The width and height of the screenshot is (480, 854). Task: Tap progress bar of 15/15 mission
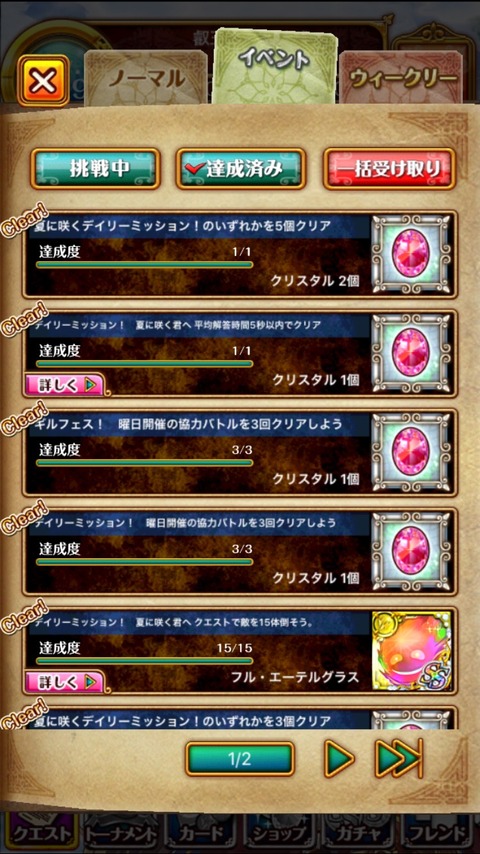[x=144, y=661]
